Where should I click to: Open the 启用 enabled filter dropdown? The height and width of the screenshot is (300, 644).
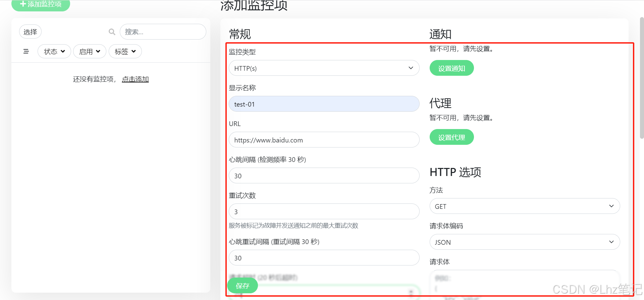90,51
